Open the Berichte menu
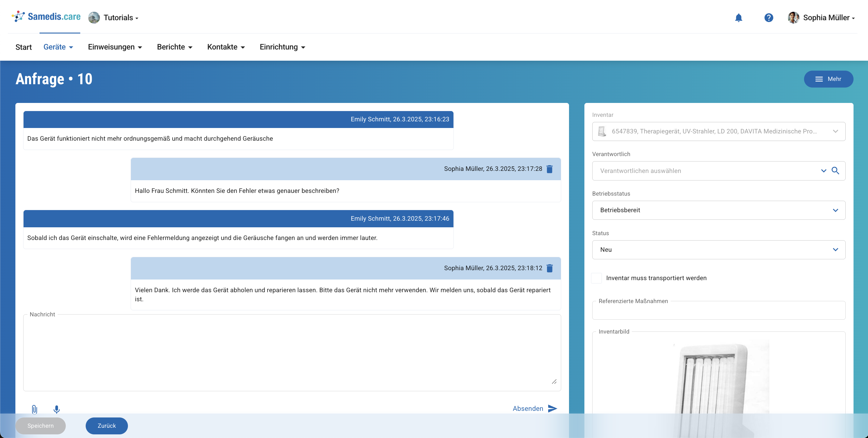The height and width of the screenshot is (438, 868). click(x=174, y=47)
